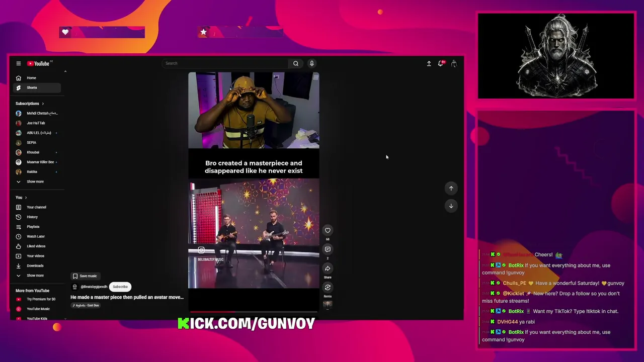Image resolution: width=644 pixels, height=362 pixels.
Task: Open the account avatar menu
Action: [x=454, y=63]
